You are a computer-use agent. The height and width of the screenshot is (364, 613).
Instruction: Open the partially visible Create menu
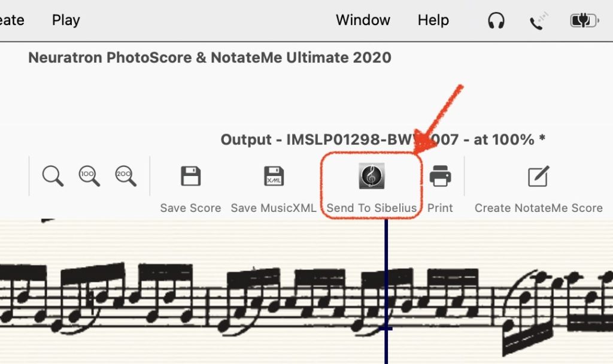pyautogui.click(x=11, y=20)
